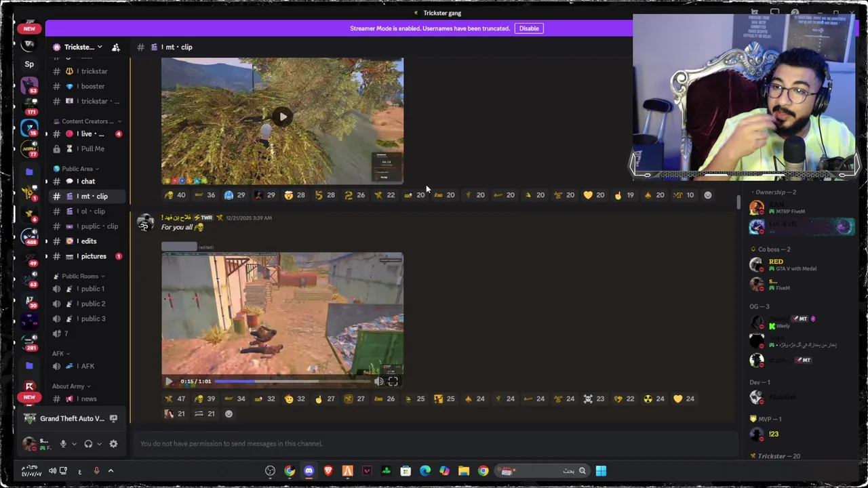The image size is (868, 488).
Task: Open microphone input options arrow
Action: (x=74, y=444)
